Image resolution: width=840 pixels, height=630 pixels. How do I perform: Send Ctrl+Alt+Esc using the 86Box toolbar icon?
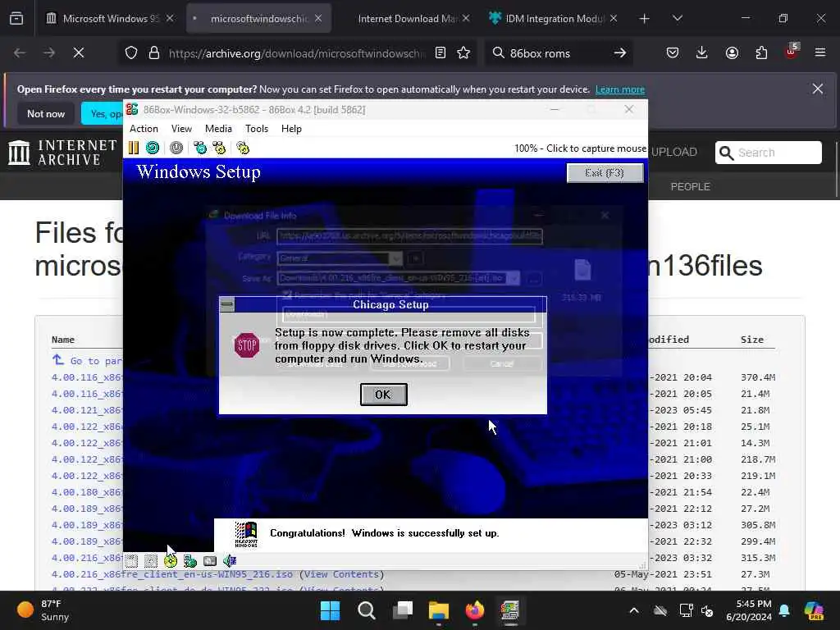[x=219, y=148]
